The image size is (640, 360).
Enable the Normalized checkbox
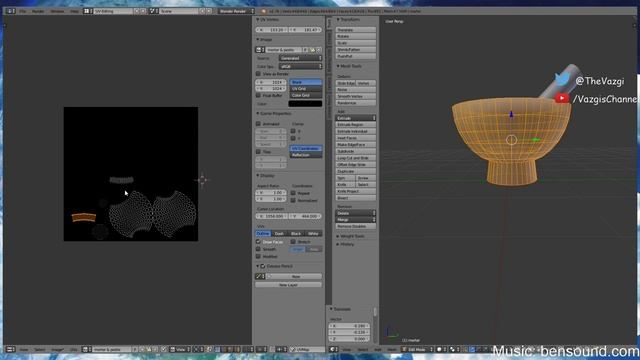pos(293,200)
